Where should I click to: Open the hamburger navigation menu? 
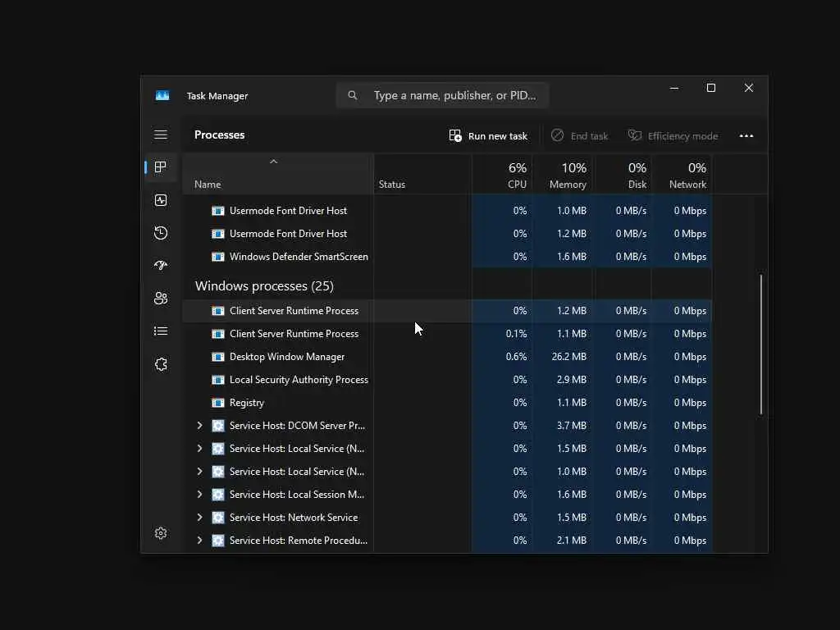(161, 135)
